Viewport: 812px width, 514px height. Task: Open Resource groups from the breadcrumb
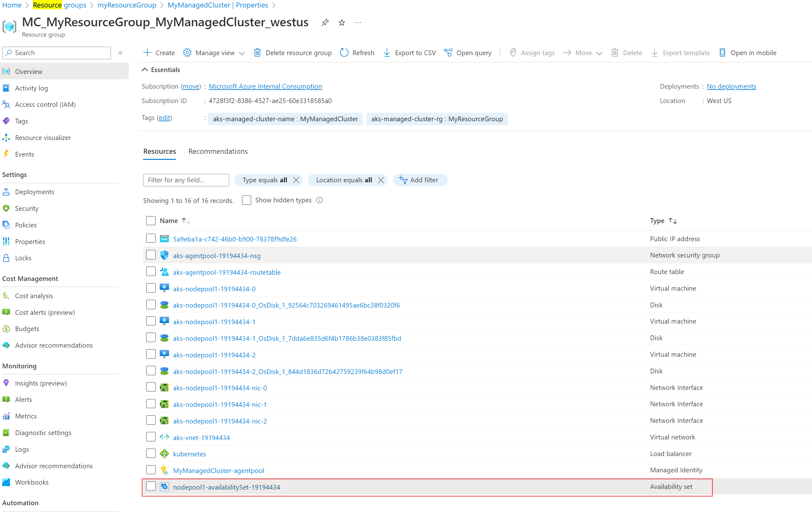(x=59, y=5)
